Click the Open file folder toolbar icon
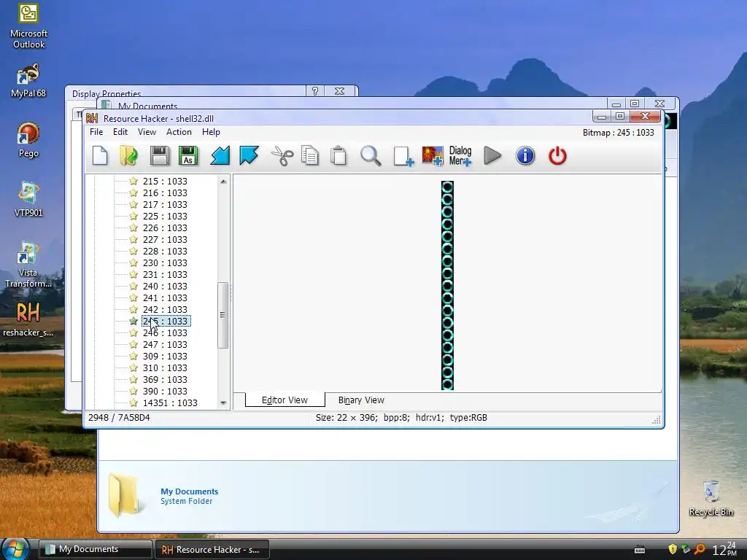This screenshot has height=560, width=747. pos(128,156)
